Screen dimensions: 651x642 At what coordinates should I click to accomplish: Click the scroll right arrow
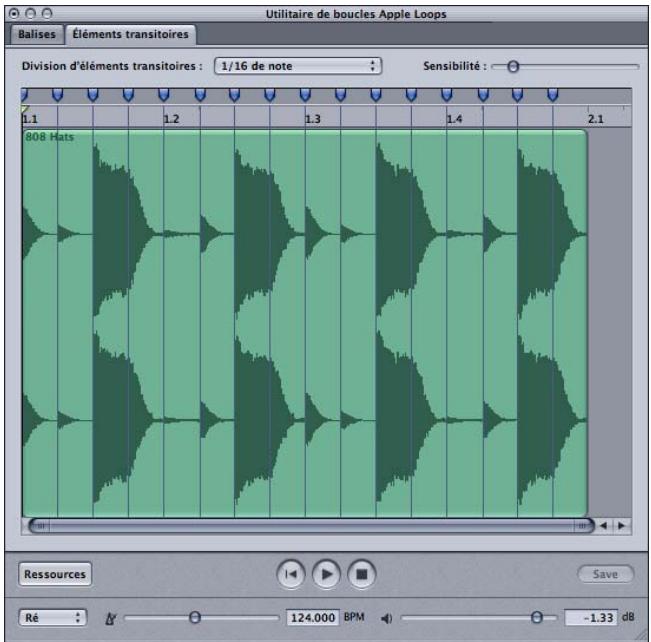coord(622,526)
